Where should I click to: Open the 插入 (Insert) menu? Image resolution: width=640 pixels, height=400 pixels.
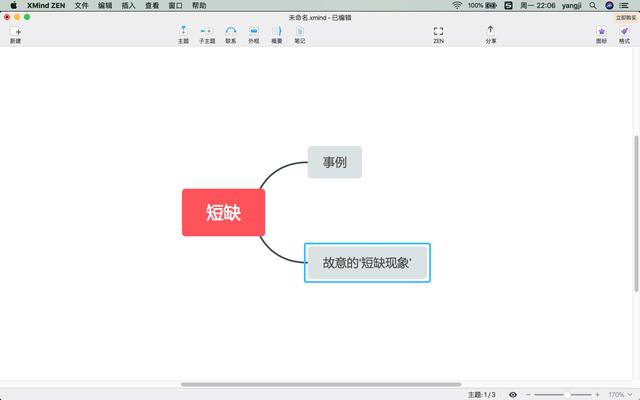(128, 5)
